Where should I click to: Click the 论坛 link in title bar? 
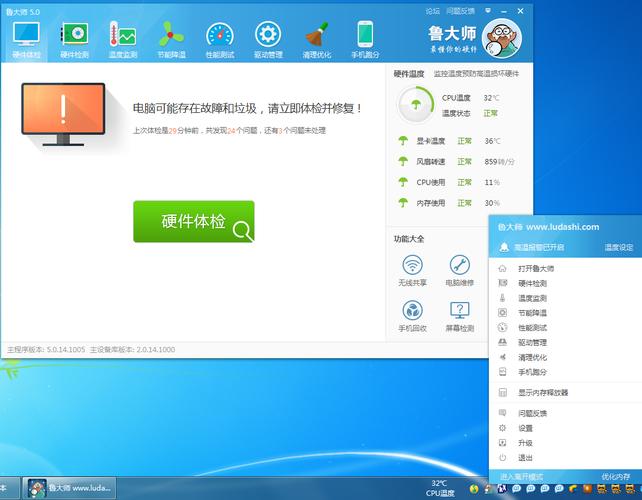click(432, 11)
